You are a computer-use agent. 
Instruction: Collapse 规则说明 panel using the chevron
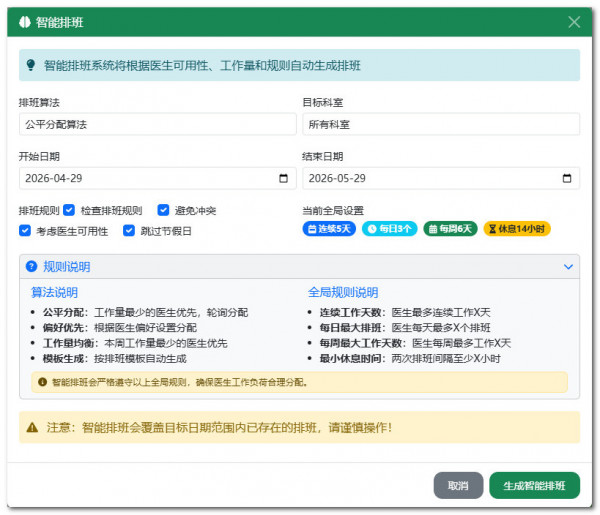pos(568,267)
